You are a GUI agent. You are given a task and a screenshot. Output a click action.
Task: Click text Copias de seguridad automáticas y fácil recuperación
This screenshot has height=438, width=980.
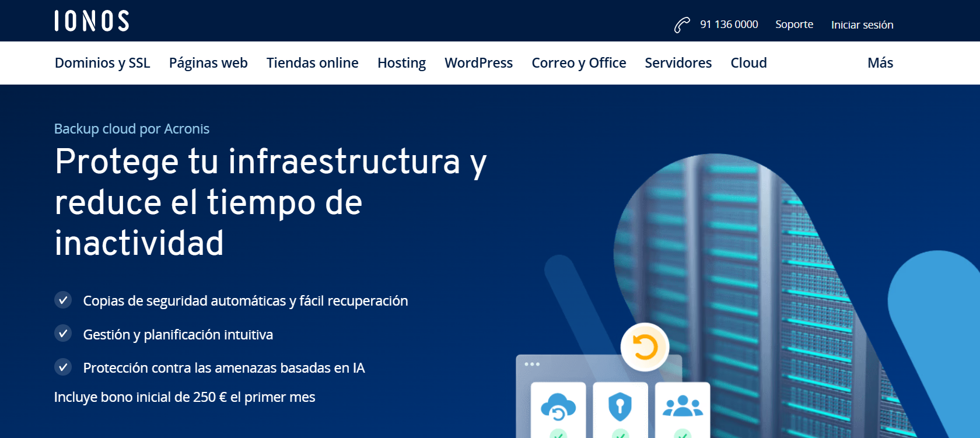246,301
